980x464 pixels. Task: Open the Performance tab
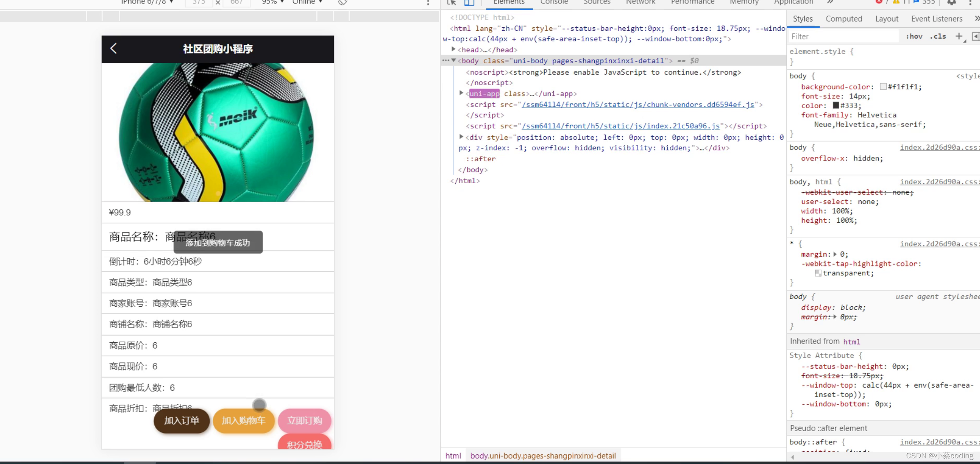point(692,2)
